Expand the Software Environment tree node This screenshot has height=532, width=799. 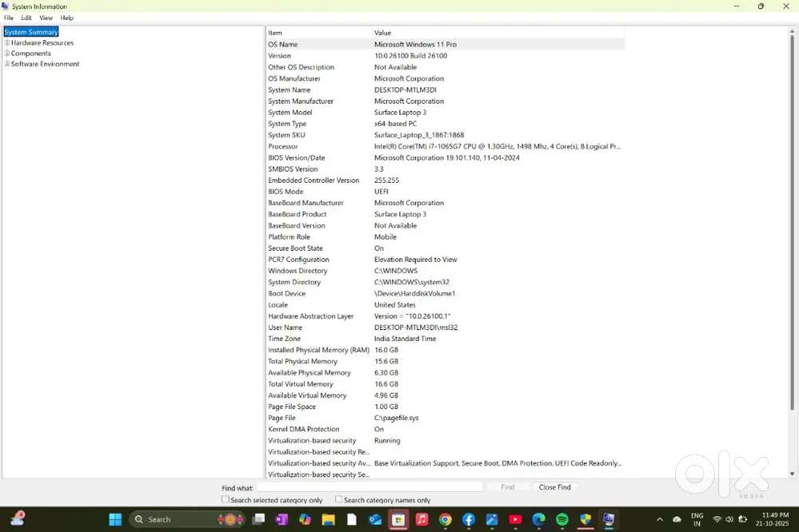click(x=7, y=64)
